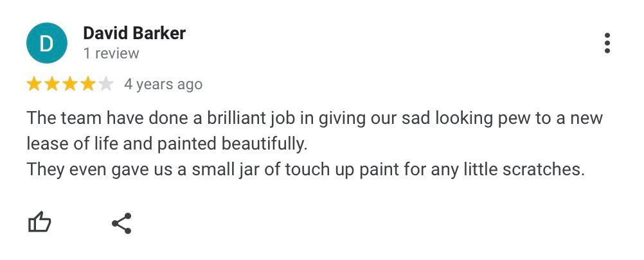Click the empty grey fifth star

pyautogui.click(x=106, y=84)
